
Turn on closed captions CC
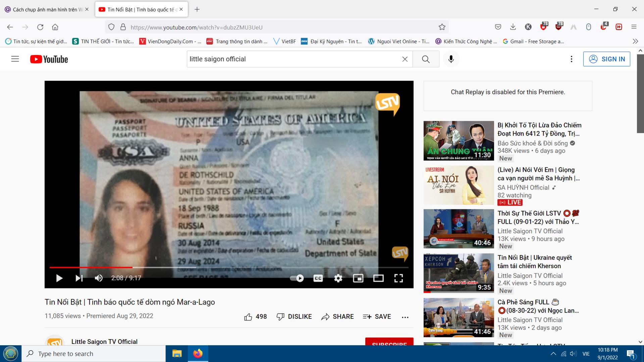318,278
